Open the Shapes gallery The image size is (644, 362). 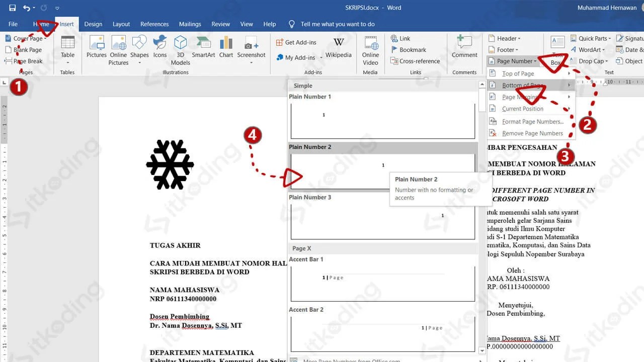click(x=139, y=50)
